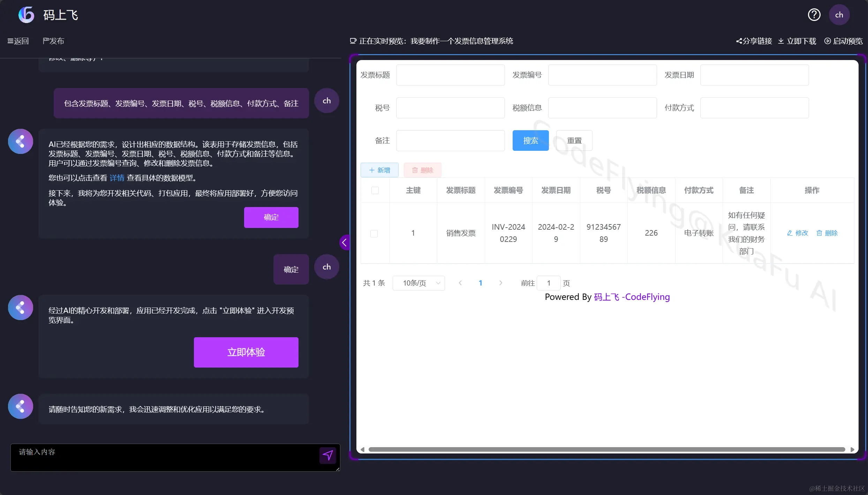Click the 立即体验 button
This screenshot has height=495, width=868.
pyautogui.click(x=246, y=352)
